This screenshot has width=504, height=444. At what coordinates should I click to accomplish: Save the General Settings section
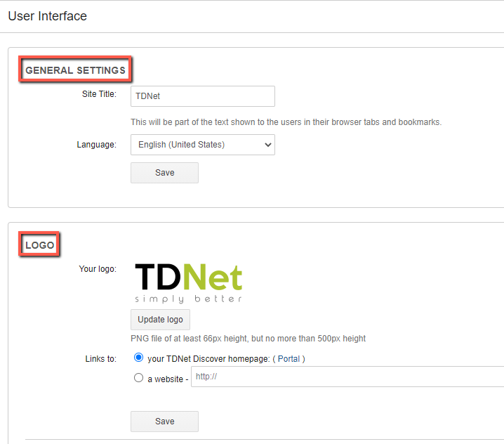[164, 173]
